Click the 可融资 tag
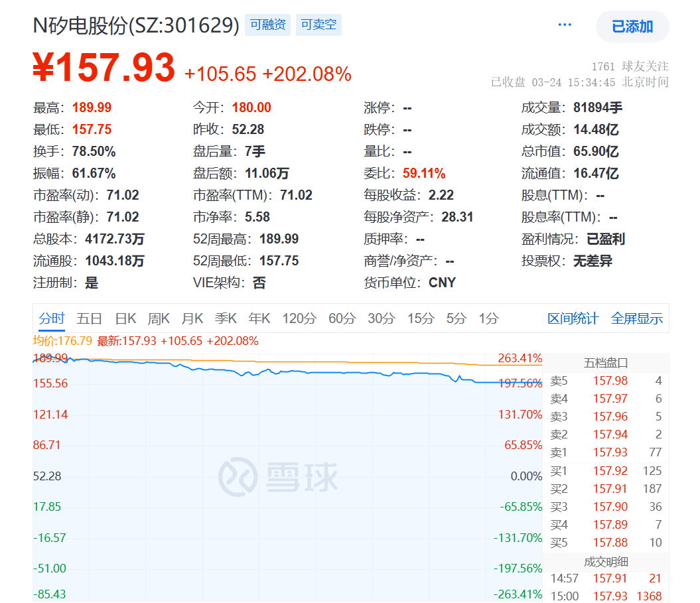Viewport: 700px width, 603px height. pos(268,25)
